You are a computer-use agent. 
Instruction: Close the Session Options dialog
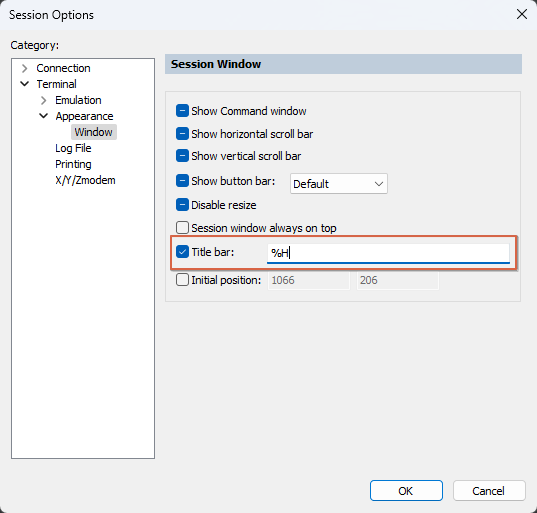click(522, 14)
